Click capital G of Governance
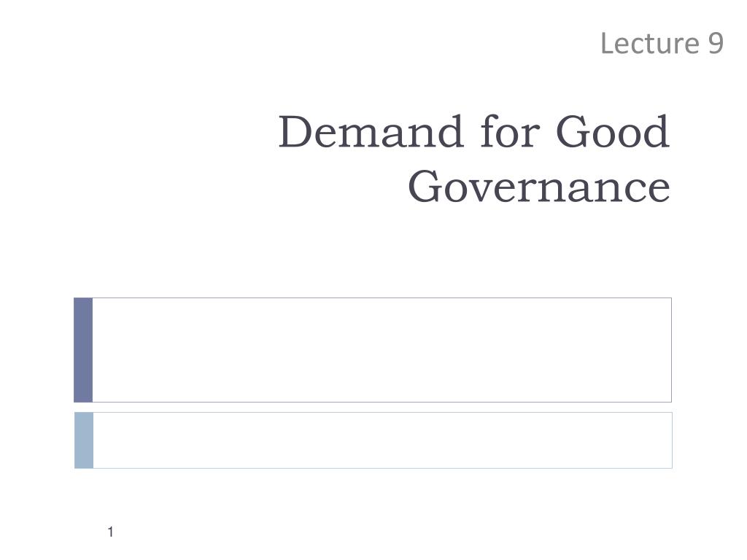 424,187
